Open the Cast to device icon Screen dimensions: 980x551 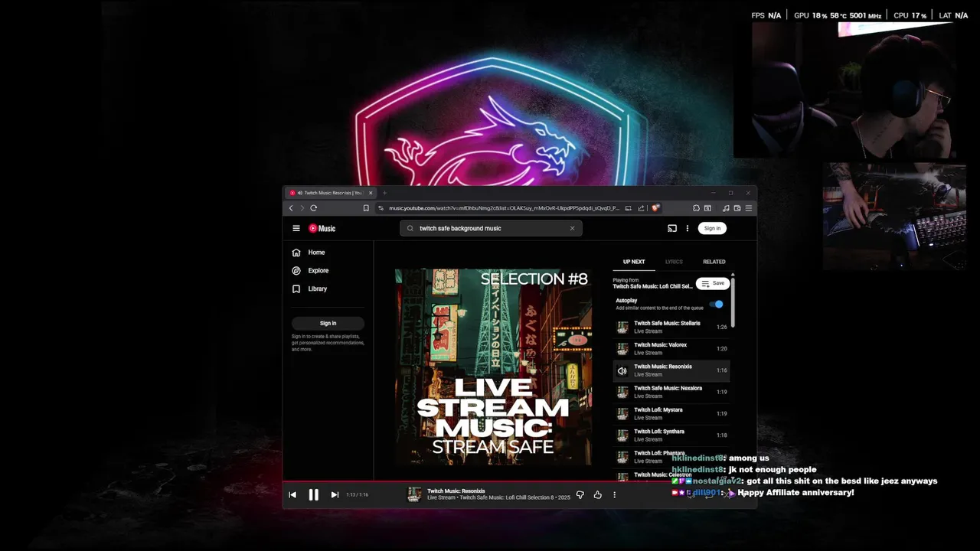[x=672, y=228]
